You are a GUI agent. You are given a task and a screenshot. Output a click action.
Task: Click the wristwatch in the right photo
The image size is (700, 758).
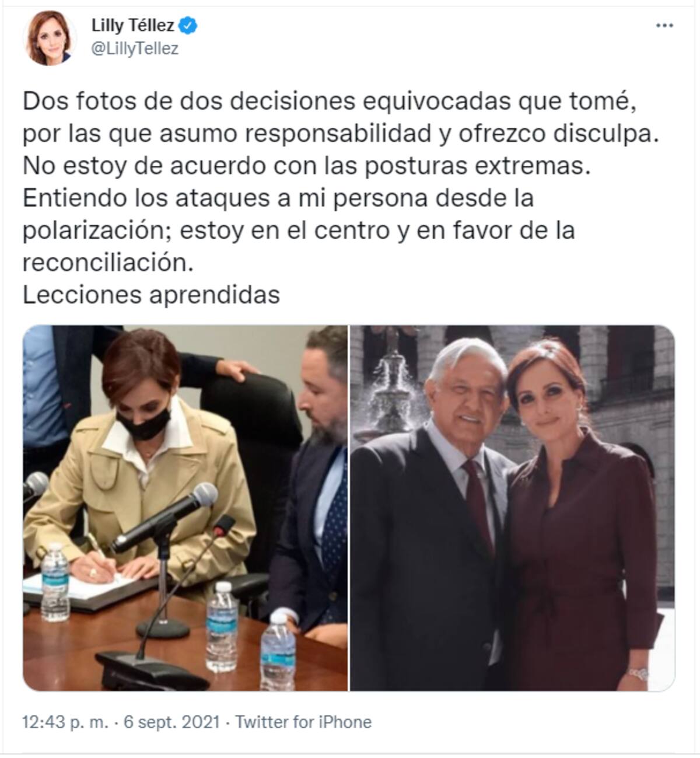[636, 674]
